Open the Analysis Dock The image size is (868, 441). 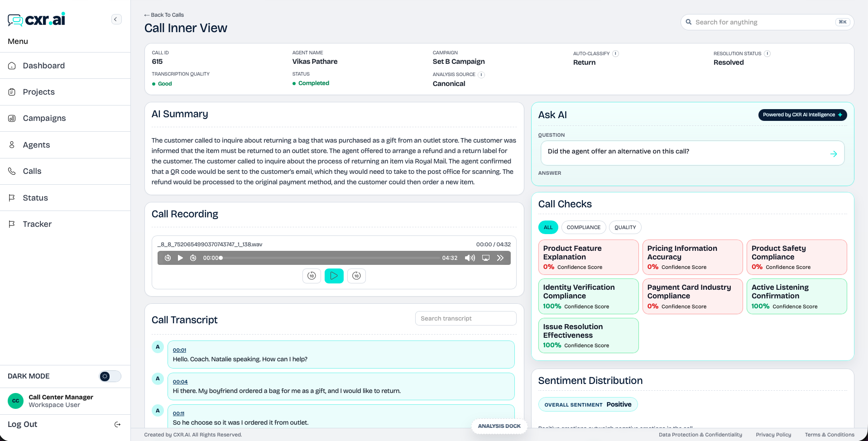coord(499,426)
